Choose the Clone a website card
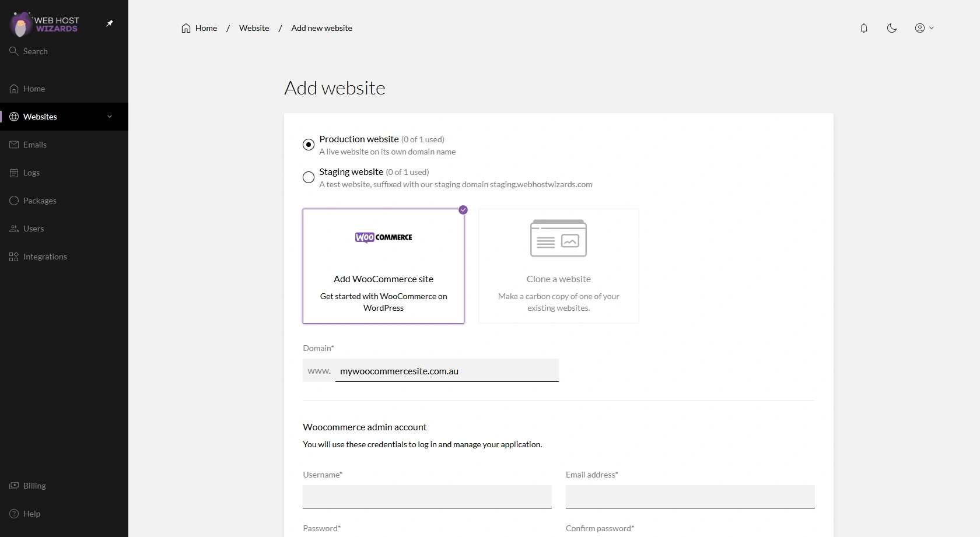This screenshot has width=980, height=537. (559, 266)
